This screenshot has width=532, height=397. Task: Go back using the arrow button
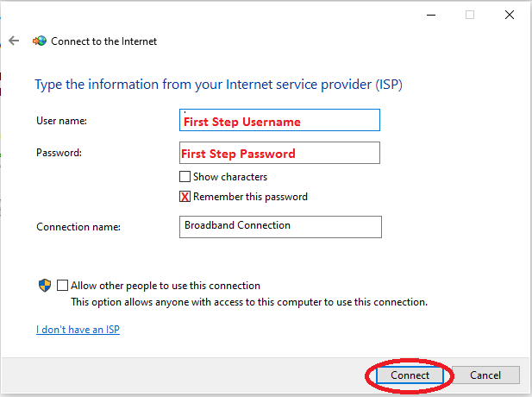(14, 41)
